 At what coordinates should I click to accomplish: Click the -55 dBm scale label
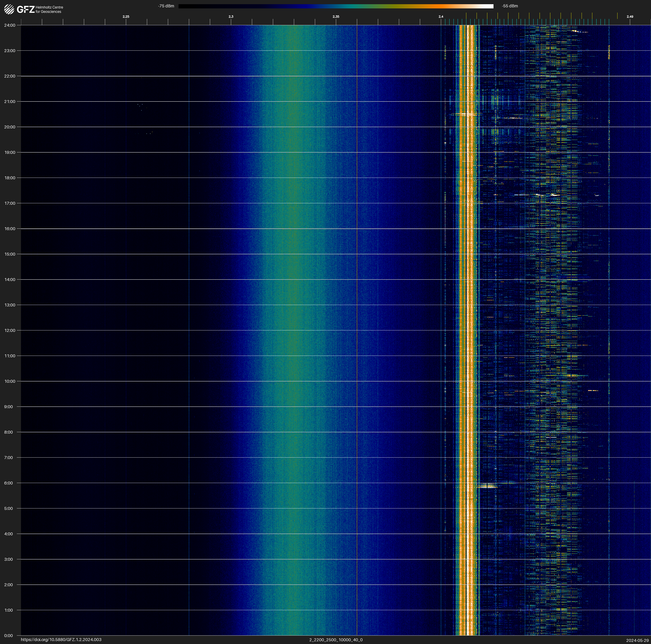[509, 6]
